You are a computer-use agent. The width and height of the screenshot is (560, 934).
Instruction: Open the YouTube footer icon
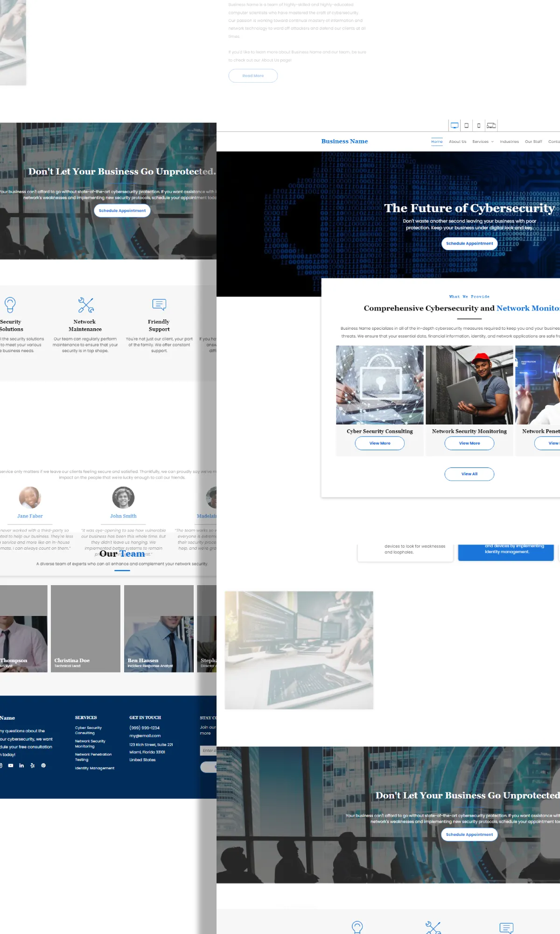coord(11,765)
